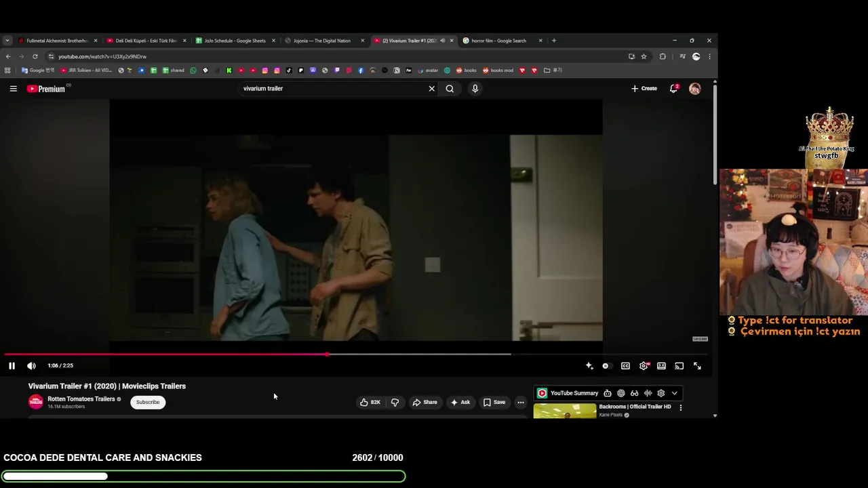Open player settings gear

[644, 365]
